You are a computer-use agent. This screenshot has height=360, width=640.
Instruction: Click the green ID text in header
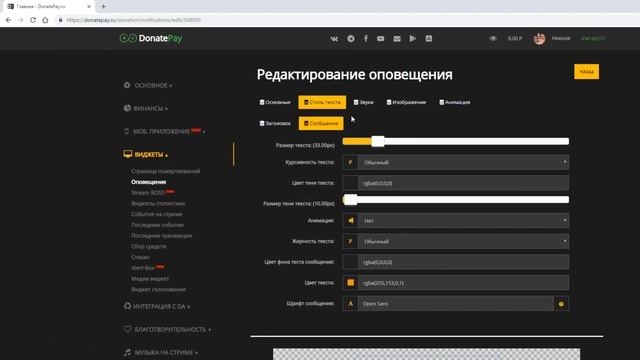click(593, 38)
